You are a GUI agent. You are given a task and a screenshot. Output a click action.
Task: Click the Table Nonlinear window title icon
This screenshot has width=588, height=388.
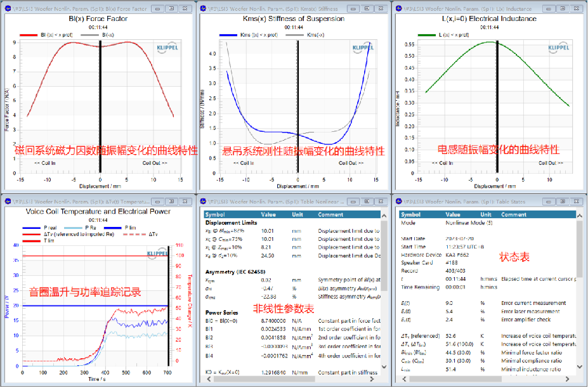tap(203, 202)
